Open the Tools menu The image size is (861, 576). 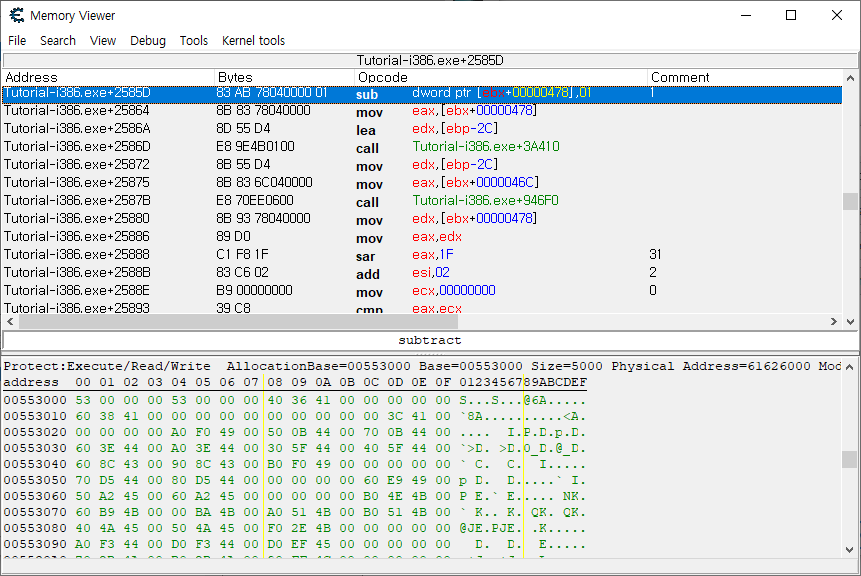tap(194, 41)
